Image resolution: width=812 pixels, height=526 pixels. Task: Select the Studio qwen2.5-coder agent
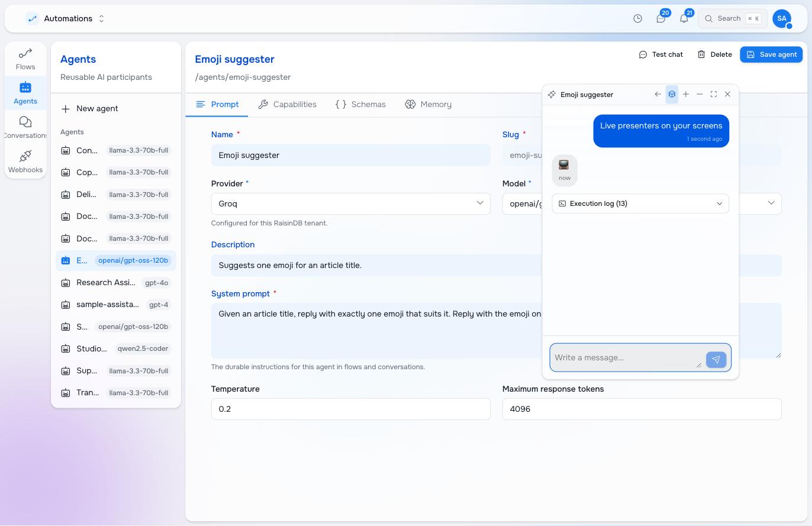pos(116,348)
